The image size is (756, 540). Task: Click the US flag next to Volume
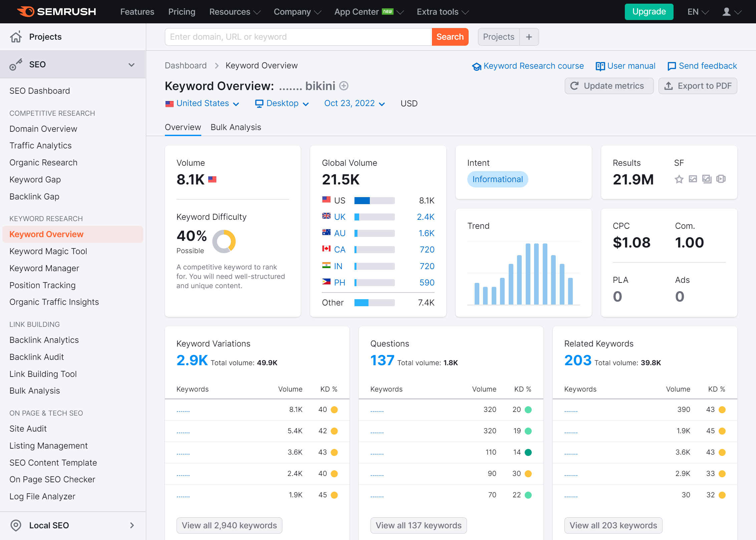pyautogui.click(x=212, y=179)
